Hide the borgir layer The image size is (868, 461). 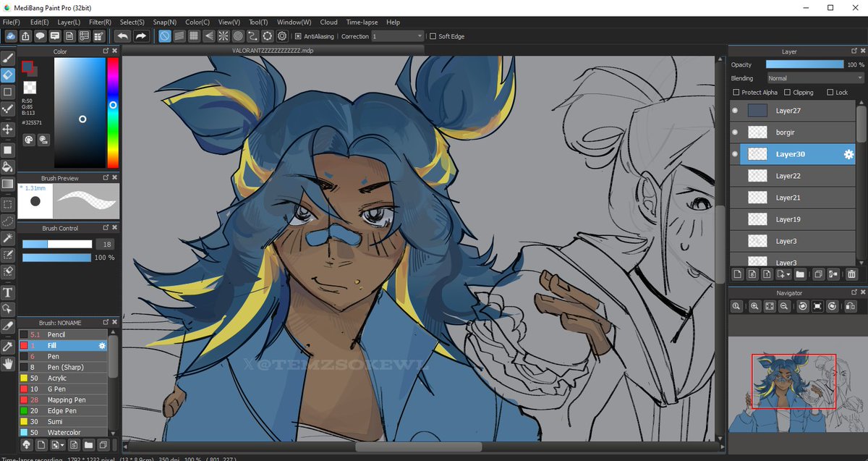[735, 132]
